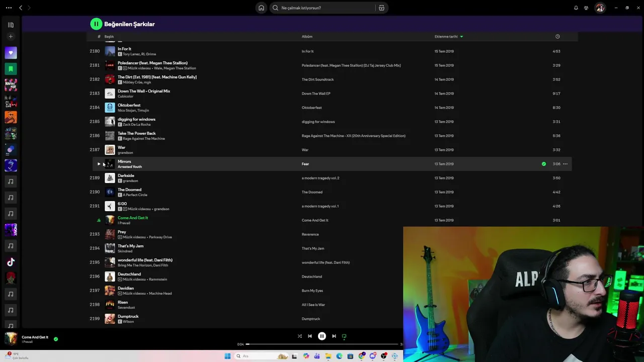
Task: Open File Explorer from the taskbar
Action: [x=328, y=356]
